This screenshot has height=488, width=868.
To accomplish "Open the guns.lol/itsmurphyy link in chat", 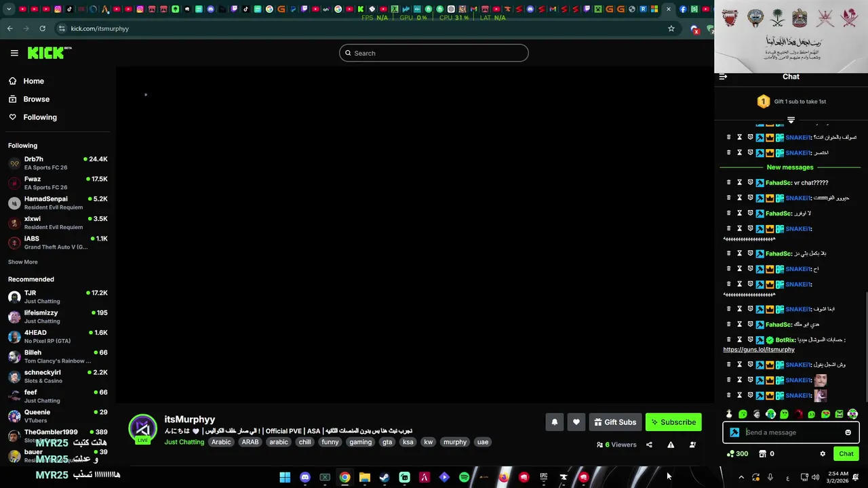I will [759, 350].
